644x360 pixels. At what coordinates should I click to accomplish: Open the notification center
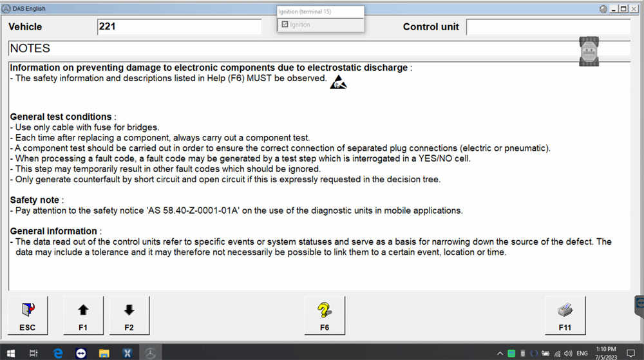tap(631, 353)
